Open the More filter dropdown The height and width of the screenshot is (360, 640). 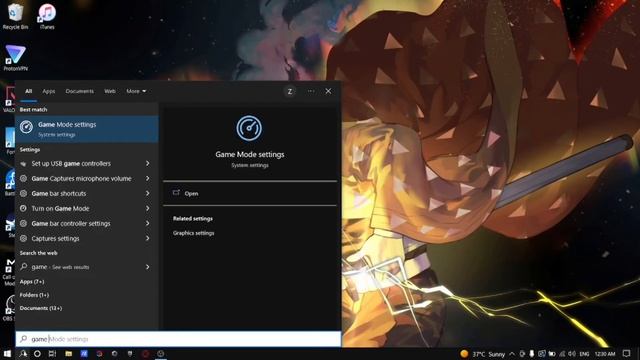click(136, 91)
